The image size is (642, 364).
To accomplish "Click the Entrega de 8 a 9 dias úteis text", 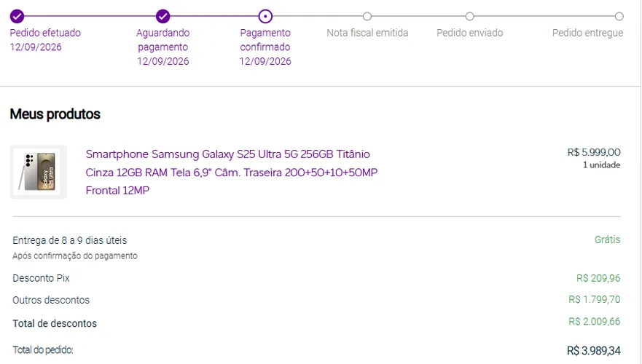I will tap(70, 240).
